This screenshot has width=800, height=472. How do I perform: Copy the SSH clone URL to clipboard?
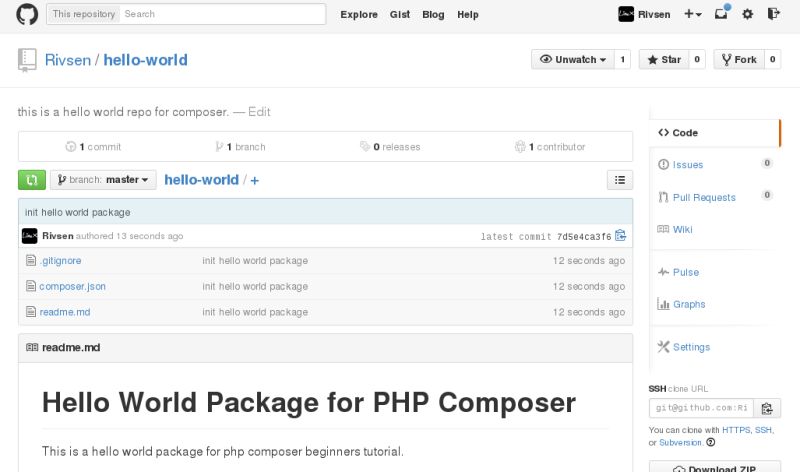pos(767,408)
